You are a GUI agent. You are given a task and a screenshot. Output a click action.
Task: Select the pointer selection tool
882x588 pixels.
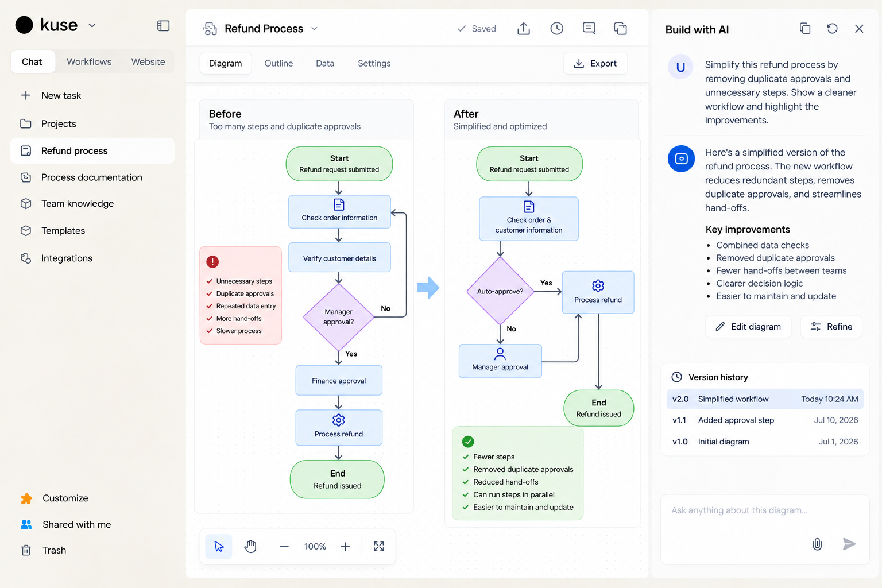219,546
